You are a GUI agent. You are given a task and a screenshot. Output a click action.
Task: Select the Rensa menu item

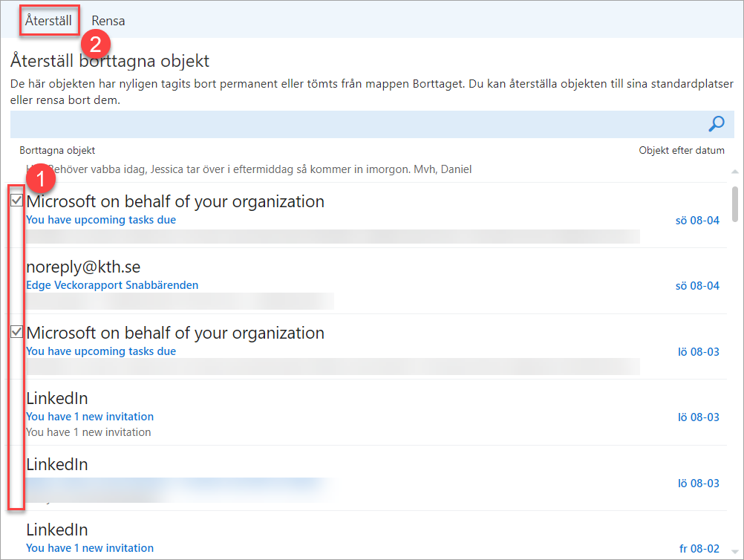point(108,21)
